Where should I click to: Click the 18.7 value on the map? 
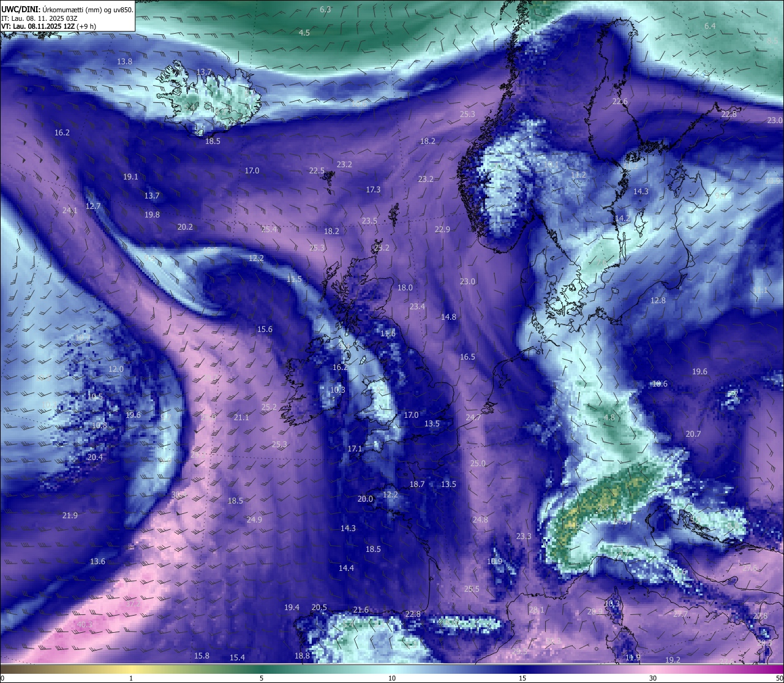pos(417,484)
